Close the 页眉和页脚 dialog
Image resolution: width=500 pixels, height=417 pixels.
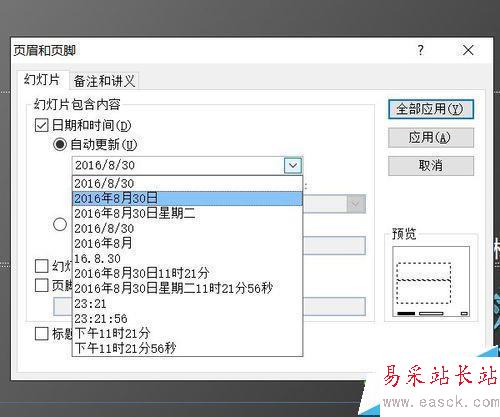(x=468, y=51)
